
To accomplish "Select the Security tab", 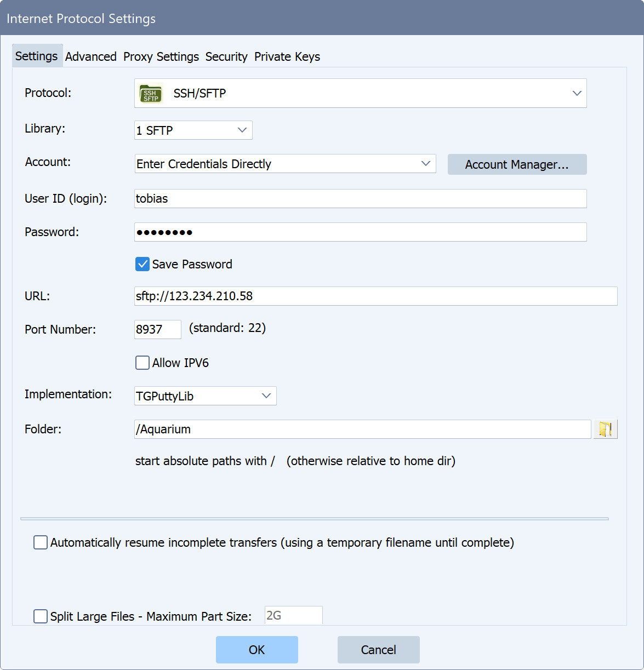I will click(x=226, y=56).
